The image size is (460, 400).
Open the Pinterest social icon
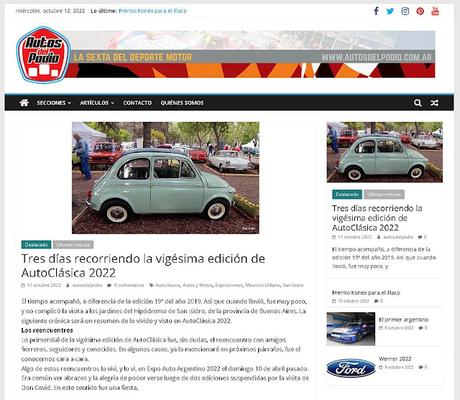click(420, 11)
